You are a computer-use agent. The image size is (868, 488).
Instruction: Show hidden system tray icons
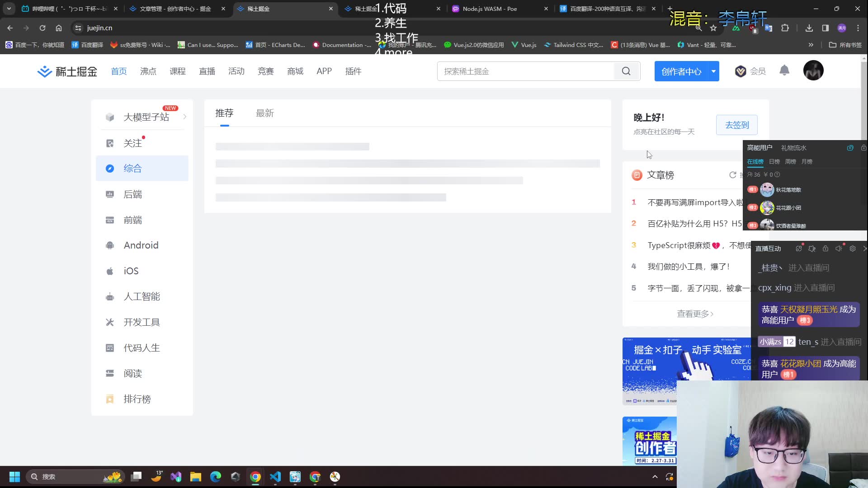click(x=655, y=477)
